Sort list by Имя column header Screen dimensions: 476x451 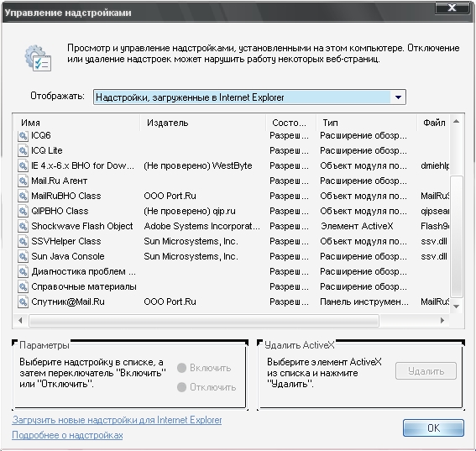[x=77, y=123]
